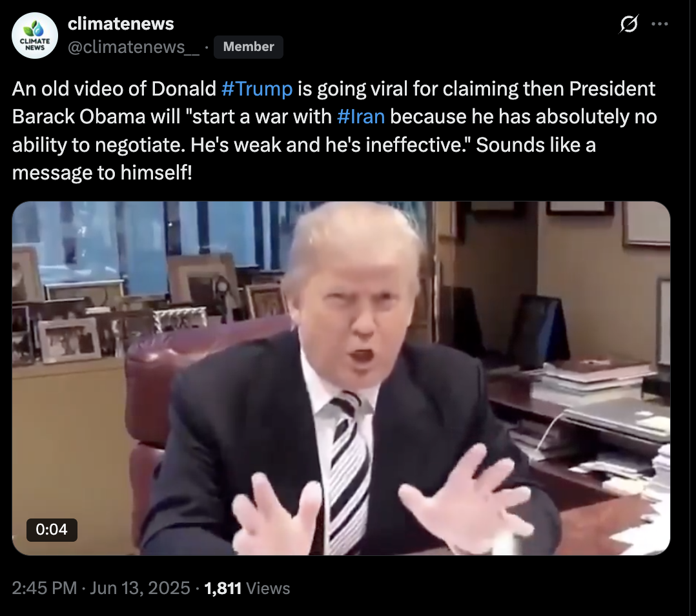Click the climatenews display name
Screen dimensions: 696x616
[120, 23]
